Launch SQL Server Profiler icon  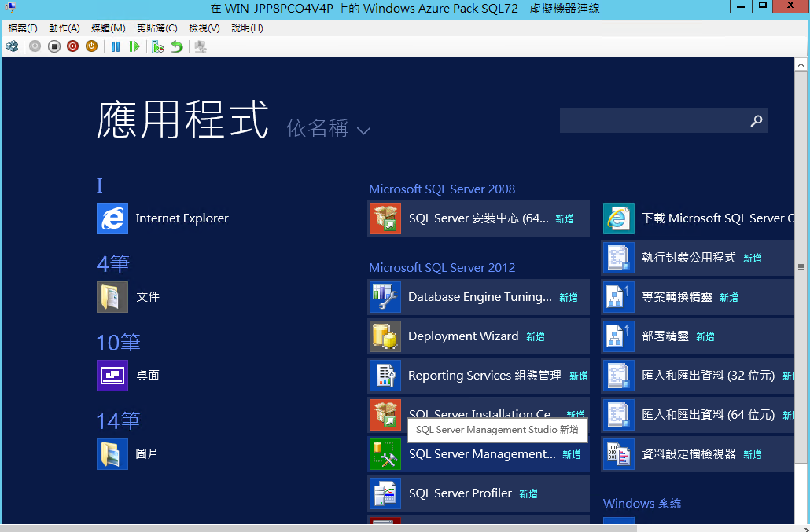pos(385,493)
